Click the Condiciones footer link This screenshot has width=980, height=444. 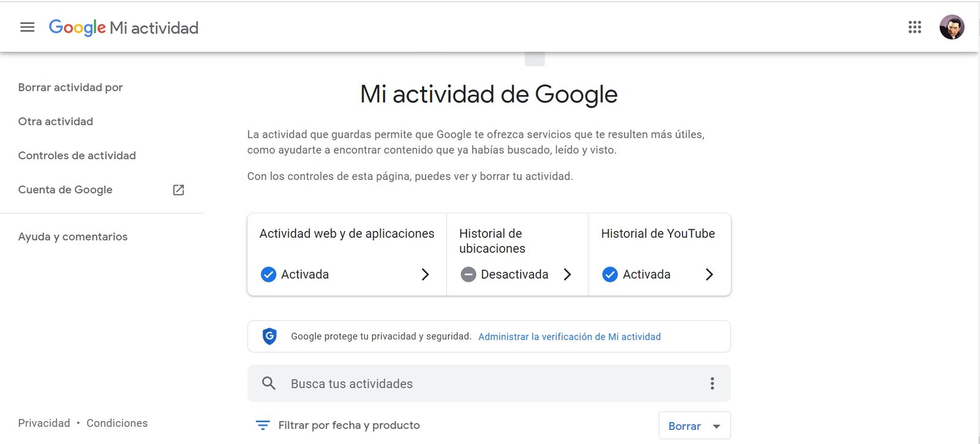pos(117,423)
